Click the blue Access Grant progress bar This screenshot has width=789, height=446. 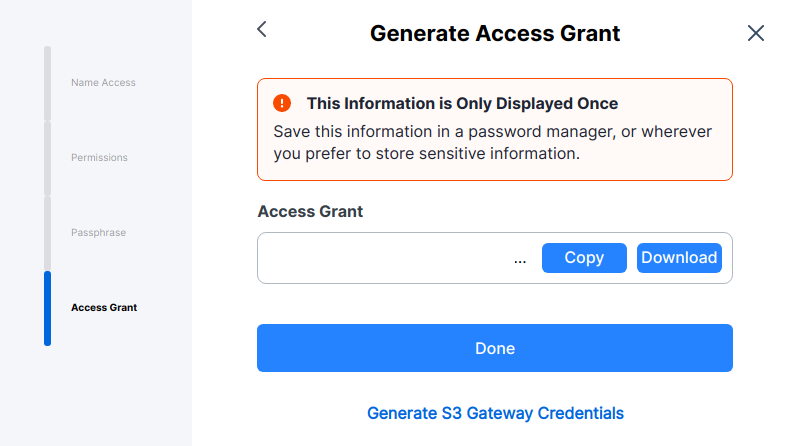[x=47, y=309]
